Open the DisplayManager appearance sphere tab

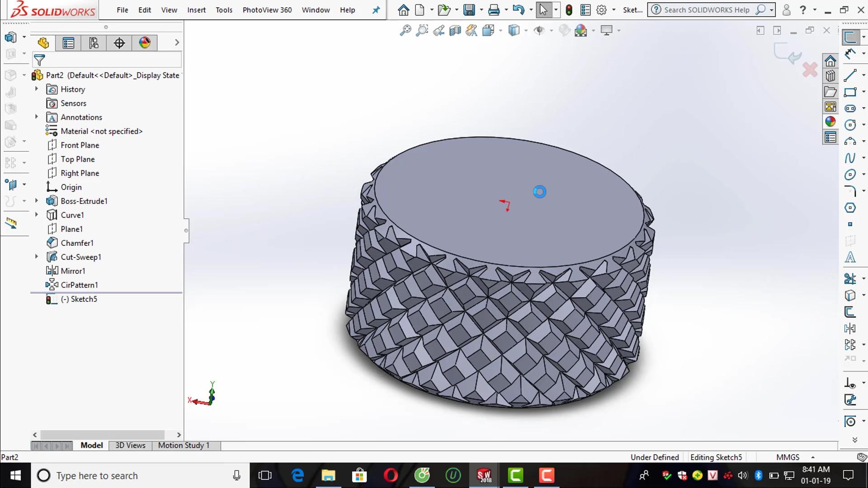coord(145,43)
